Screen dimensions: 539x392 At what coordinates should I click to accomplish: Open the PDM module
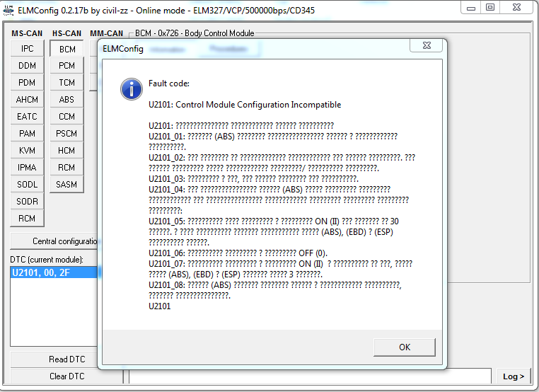[27, 83]
